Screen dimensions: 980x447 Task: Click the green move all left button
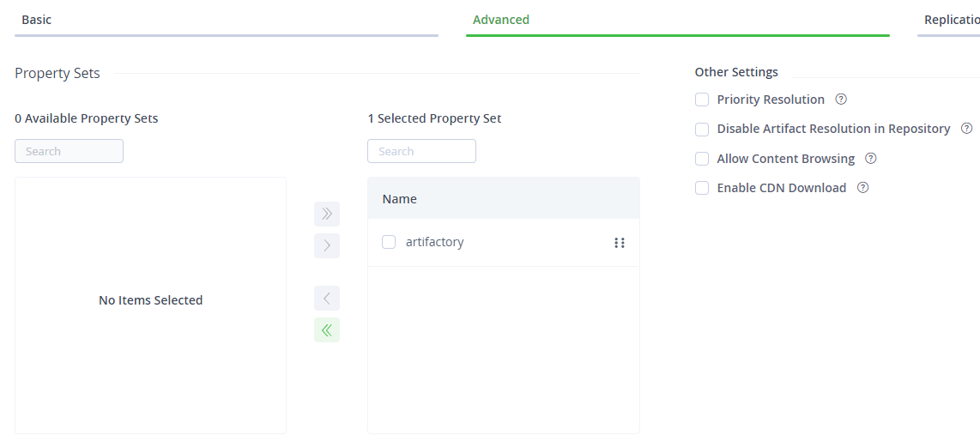point(327,330)
